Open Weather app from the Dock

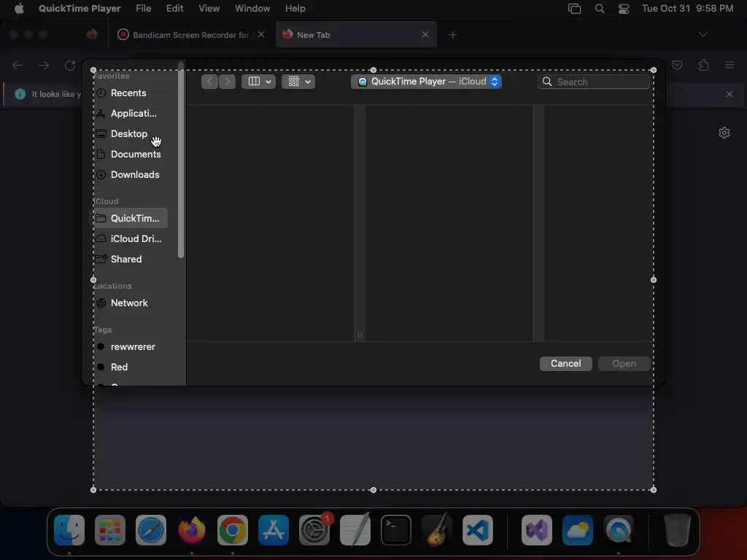click(578, 530)
